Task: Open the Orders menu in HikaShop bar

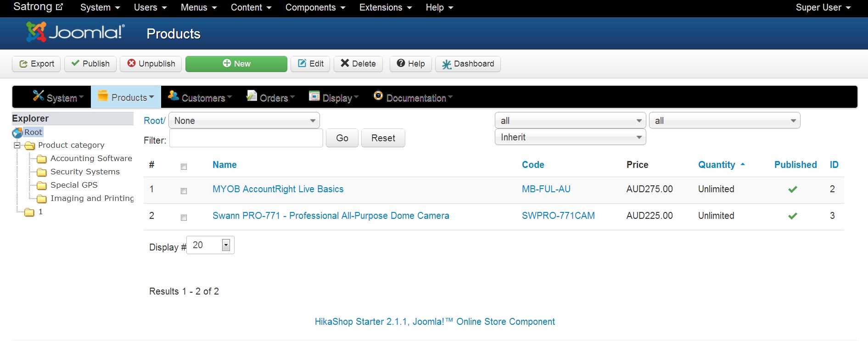Action: click(271, 98)
